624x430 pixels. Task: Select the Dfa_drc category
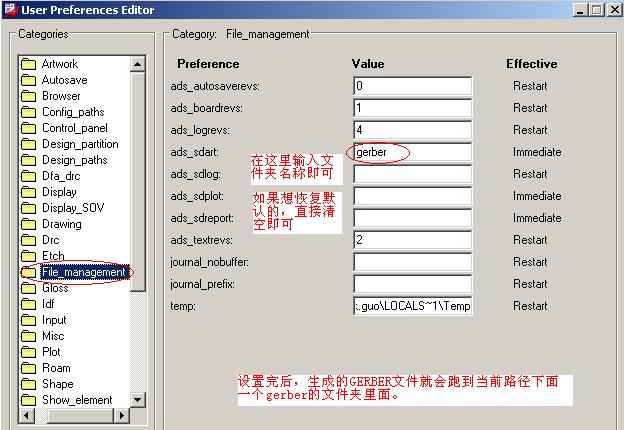(x=61, y=176)
